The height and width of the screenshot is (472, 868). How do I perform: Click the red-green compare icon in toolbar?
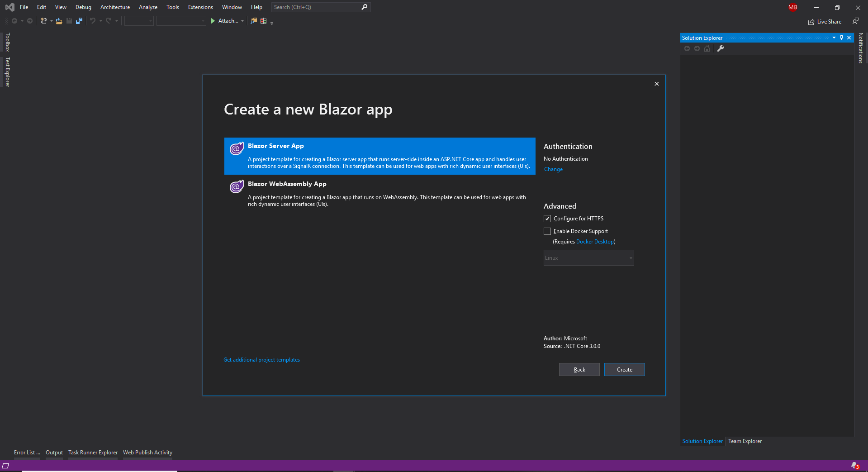click(x=264, y=21)
